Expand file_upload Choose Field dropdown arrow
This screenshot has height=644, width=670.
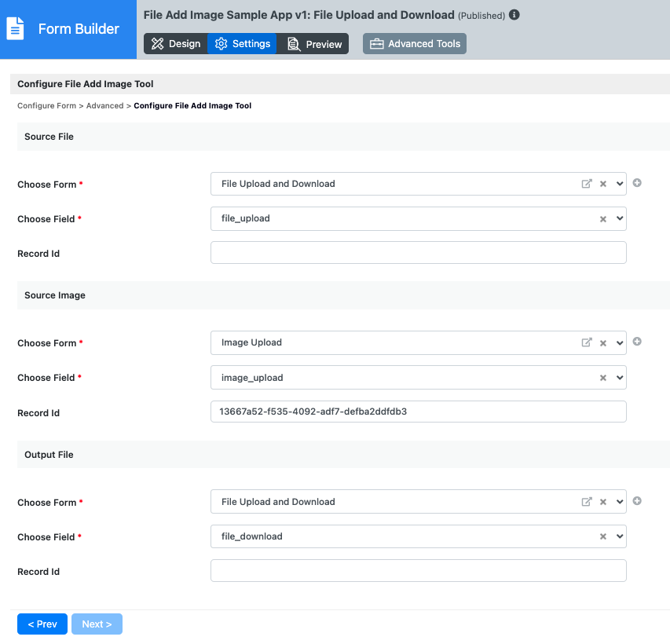[620, 219]
